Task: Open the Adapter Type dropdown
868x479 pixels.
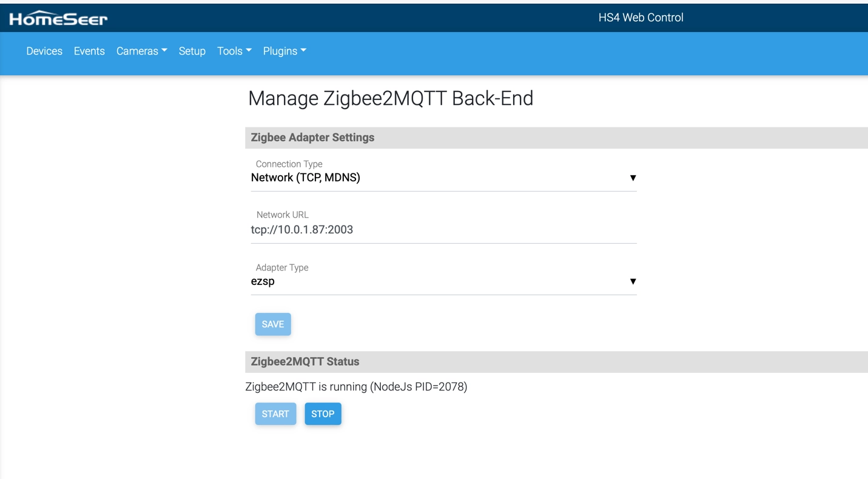Action: tap(443, 281)
